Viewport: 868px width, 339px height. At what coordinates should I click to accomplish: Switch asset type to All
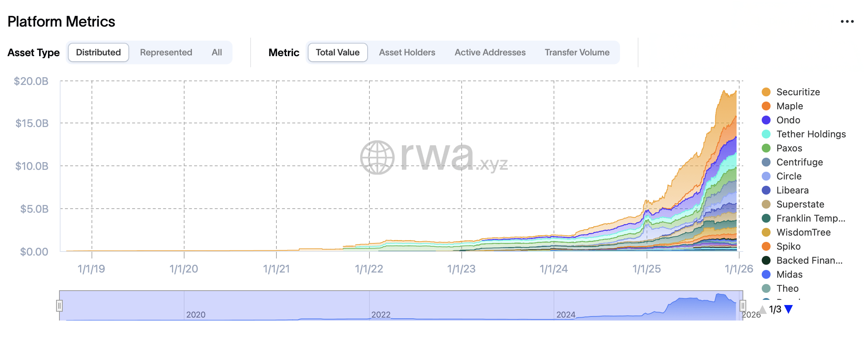pos(217,52)
